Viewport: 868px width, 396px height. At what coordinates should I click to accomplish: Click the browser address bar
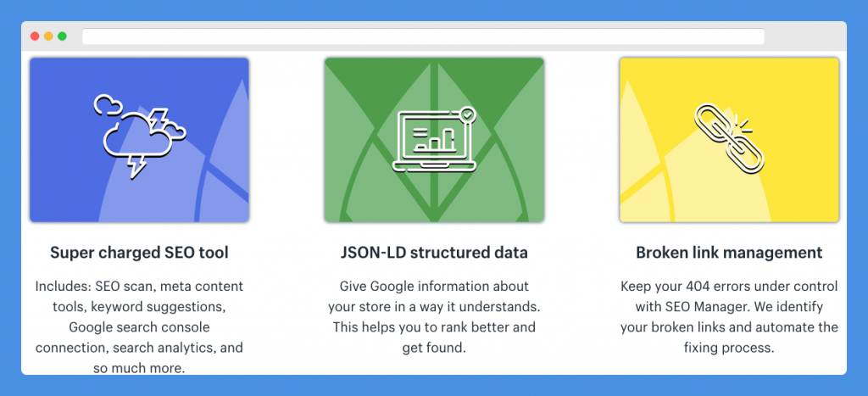[424, 36]
